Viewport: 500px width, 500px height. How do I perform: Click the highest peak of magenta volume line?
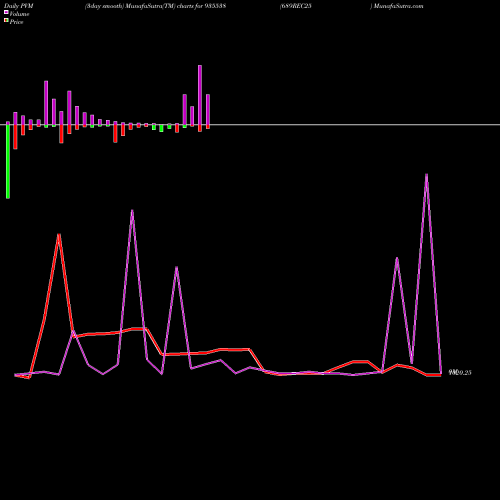coord(427,174)
